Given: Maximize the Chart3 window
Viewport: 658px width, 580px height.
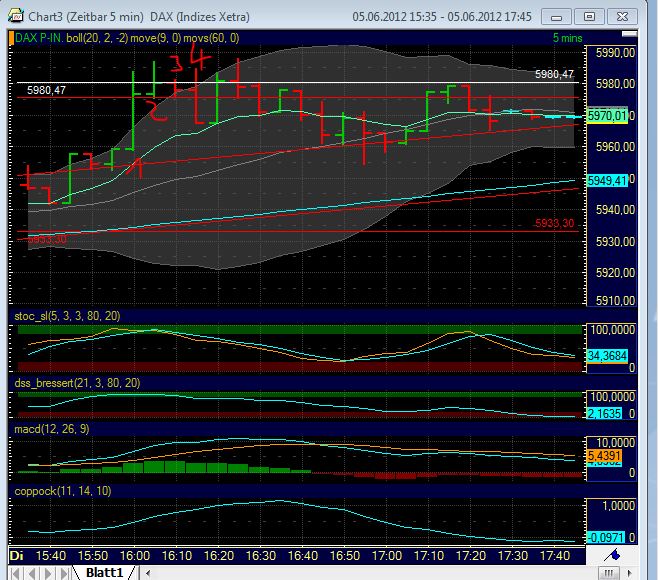Looking at the screenshot, I should point(589,17).
